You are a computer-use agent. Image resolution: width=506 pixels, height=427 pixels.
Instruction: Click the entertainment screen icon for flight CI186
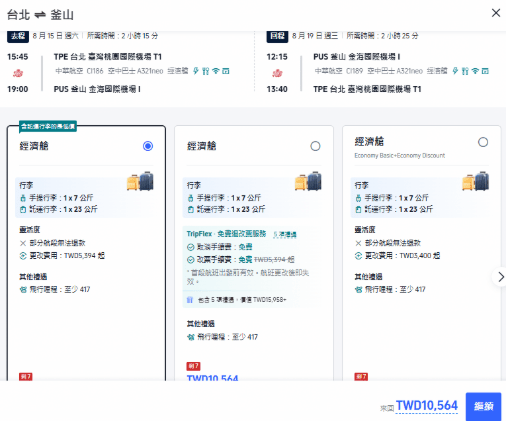click(x=226, y=71)
